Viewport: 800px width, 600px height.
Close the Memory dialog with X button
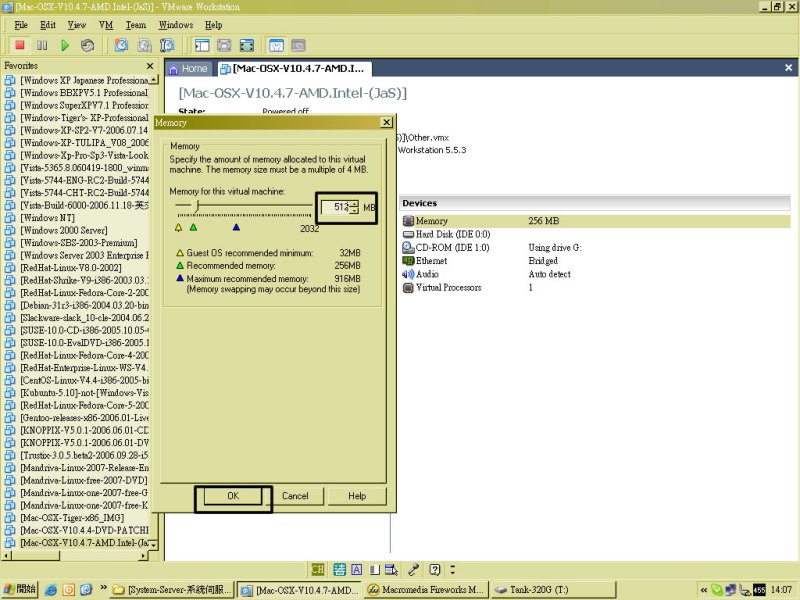387,122
